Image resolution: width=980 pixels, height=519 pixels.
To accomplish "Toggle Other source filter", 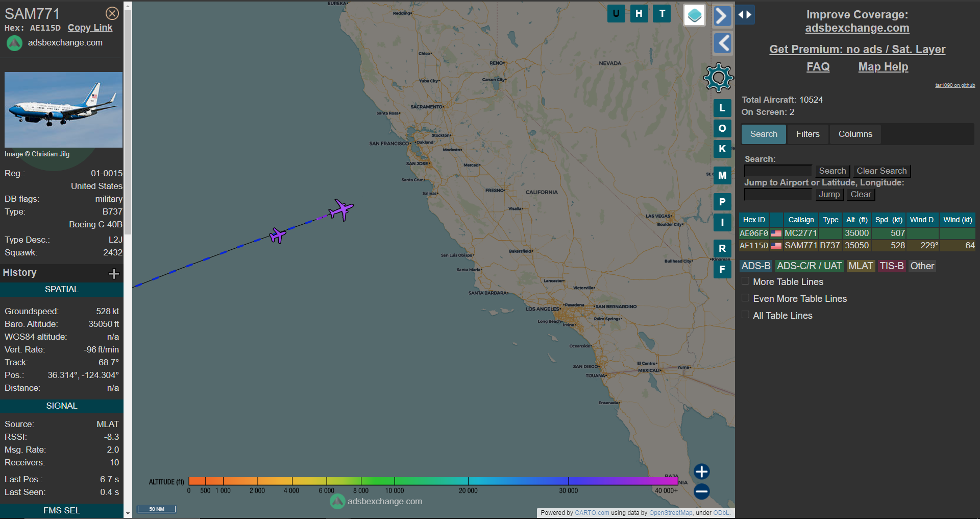I will click(x=922, y=266).
